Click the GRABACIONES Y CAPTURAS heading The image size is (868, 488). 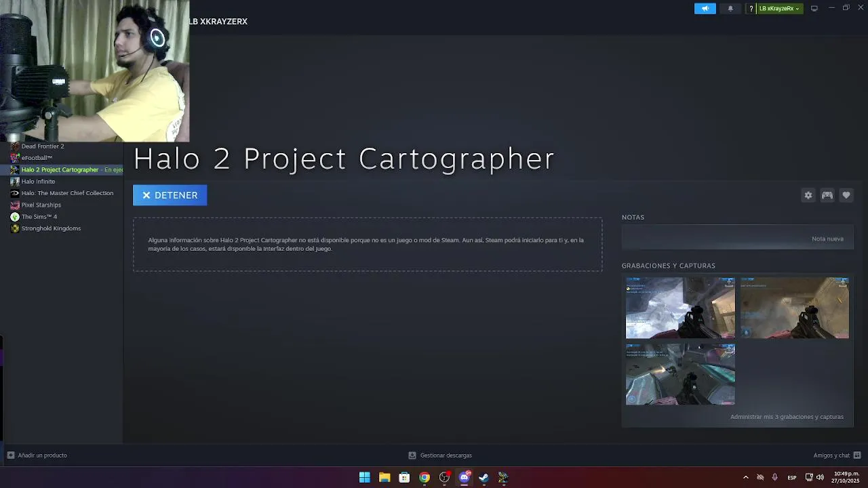(669, 266)
